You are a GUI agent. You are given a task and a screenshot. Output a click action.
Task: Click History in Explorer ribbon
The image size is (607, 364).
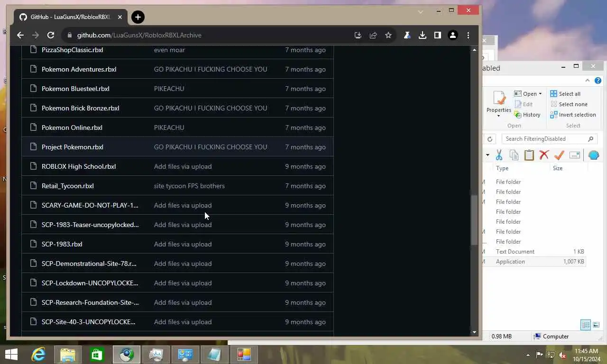(x=527, y=115)
